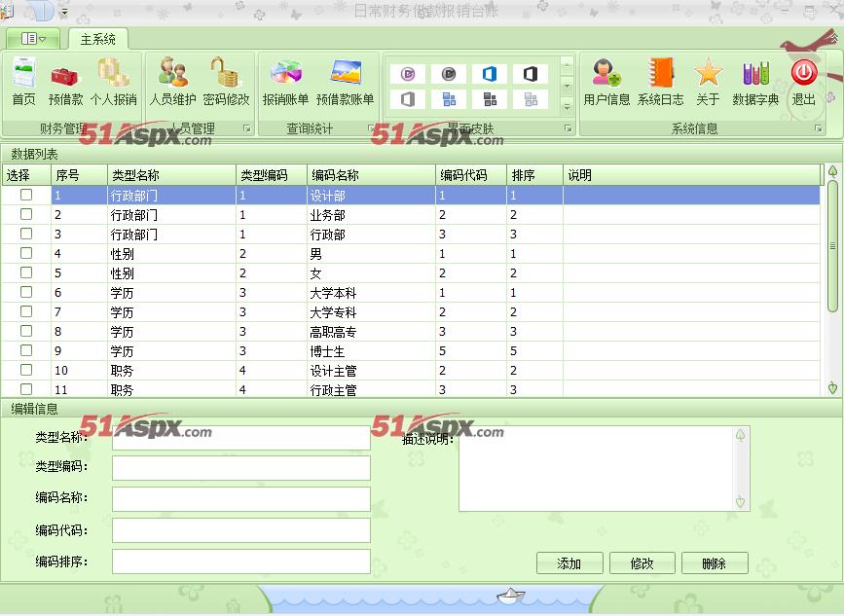Tick checkbox for row 9 博士生
This screenshot has width=844, height=616.
(26, 350)
